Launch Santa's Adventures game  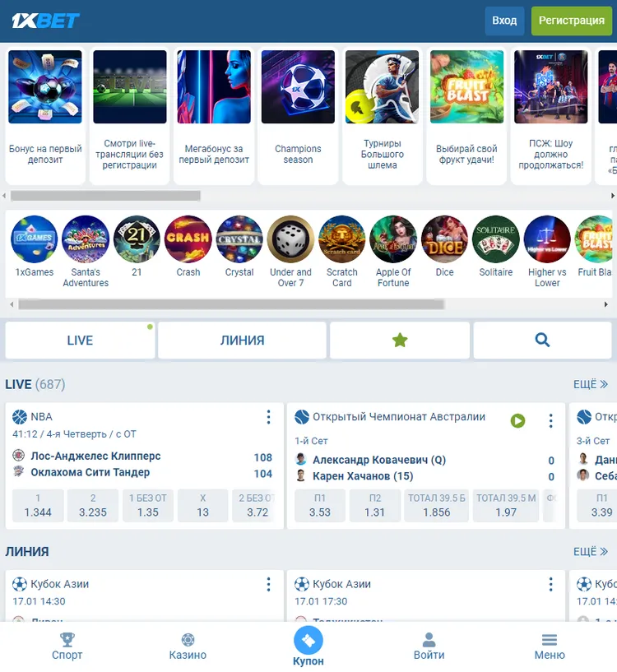click(x=86, y=239)
